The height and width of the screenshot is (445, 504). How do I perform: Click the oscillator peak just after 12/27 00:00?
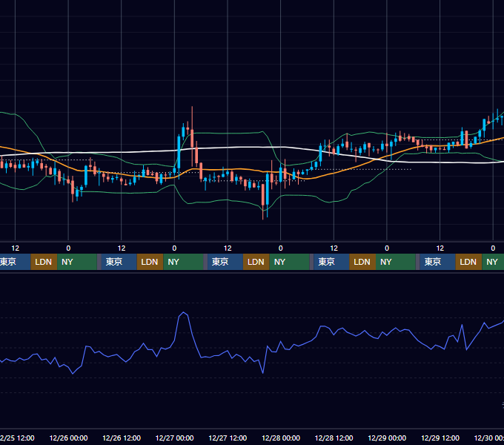(183, 312)
